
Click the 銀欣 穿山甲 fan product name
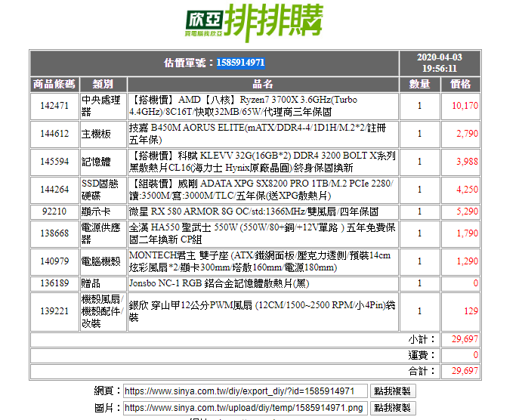point(263,311)
